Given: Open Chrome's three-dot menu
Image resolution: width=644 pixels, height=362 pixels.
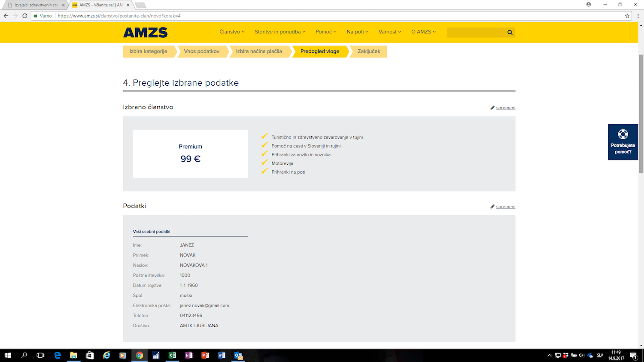Looking at the screenshot, I should 638,16.
